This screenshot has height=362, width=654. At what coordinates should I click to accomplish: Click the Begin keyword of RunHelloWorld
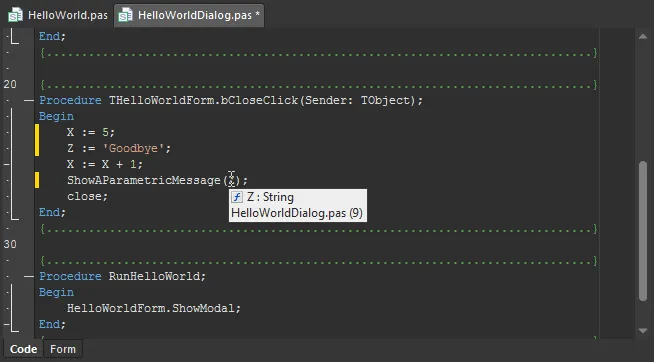click(x=56, y=292)
